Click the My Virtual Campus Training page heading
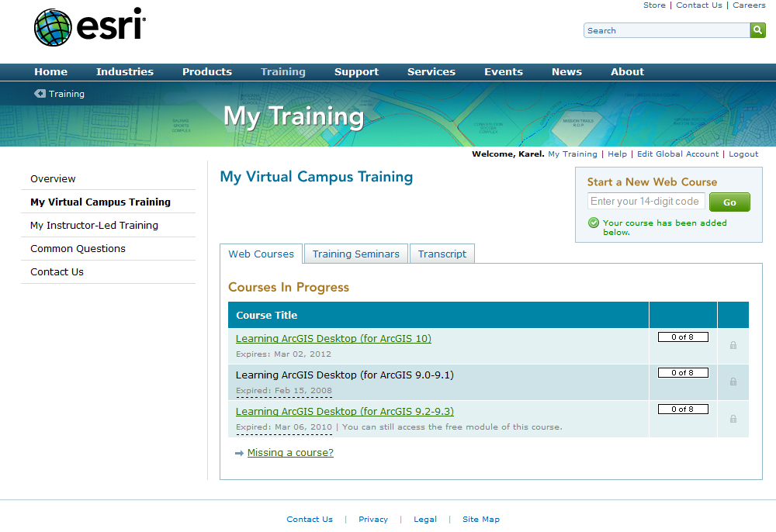 (x=317, y=177)
